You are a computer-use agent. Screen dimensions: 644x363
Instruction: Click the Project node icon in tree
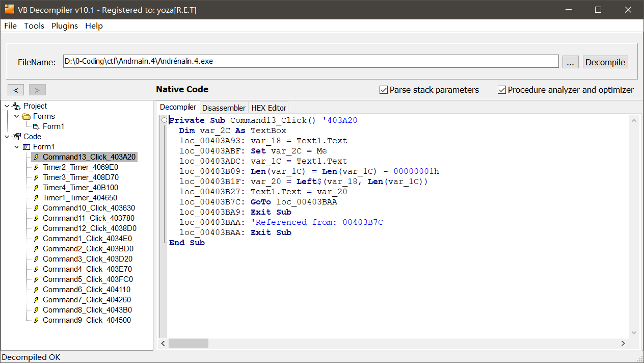17,106
